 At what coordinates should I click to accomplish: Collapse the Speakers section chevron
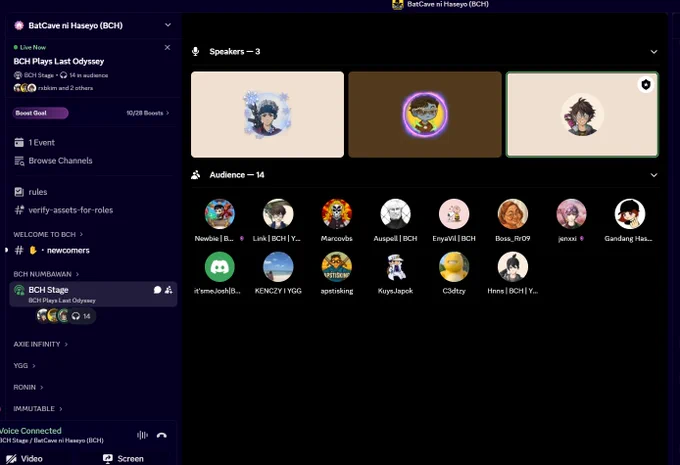pyautogui.click(x=654, y=52)
